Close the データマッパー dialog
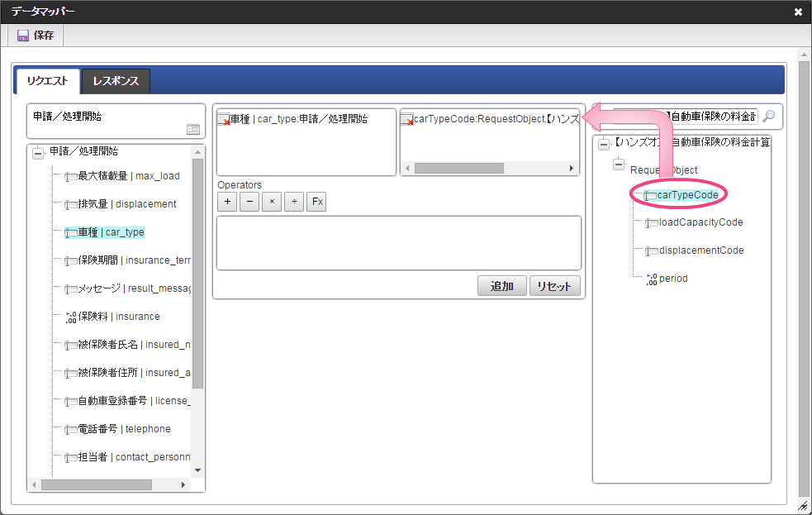This screenshot has width=812, height=515. [x=798, y=12]
